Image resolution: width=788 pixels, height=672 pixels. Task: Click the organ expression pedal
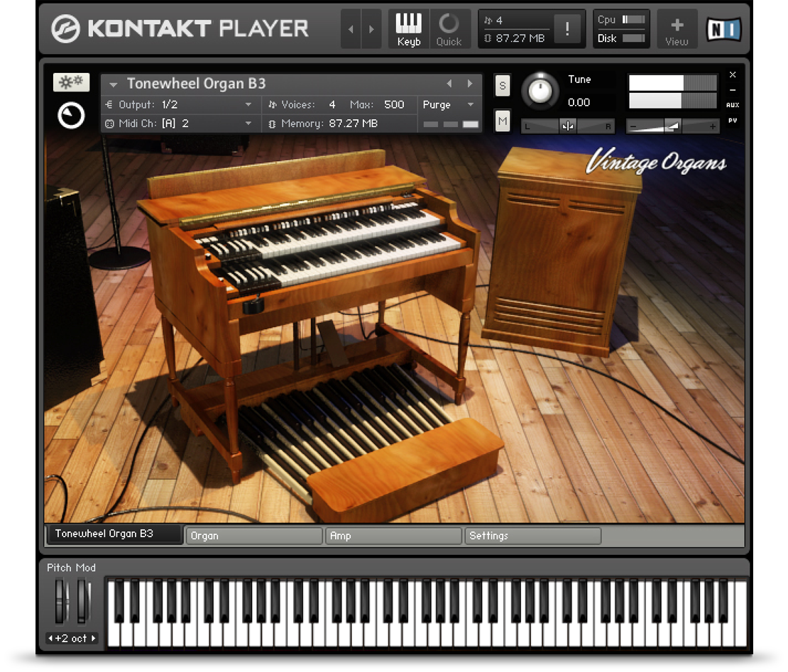[332, 343]
